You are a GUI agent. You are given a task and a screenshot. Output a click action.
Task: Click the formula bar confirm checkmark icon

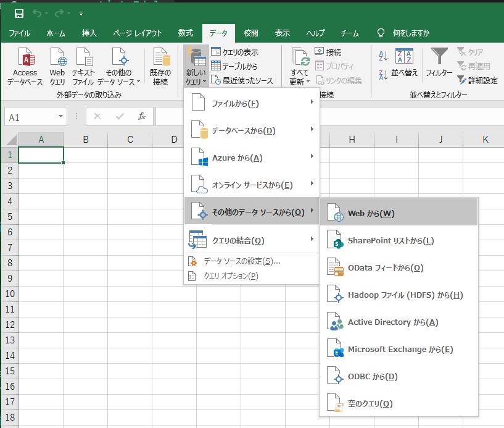pyautogui.click(x=120, y=117)
